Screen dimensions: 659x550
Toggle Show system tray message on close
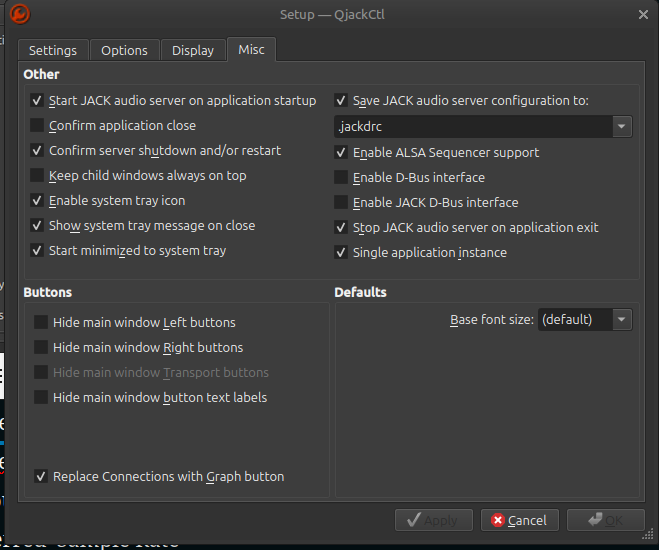[x=37, y=225]
